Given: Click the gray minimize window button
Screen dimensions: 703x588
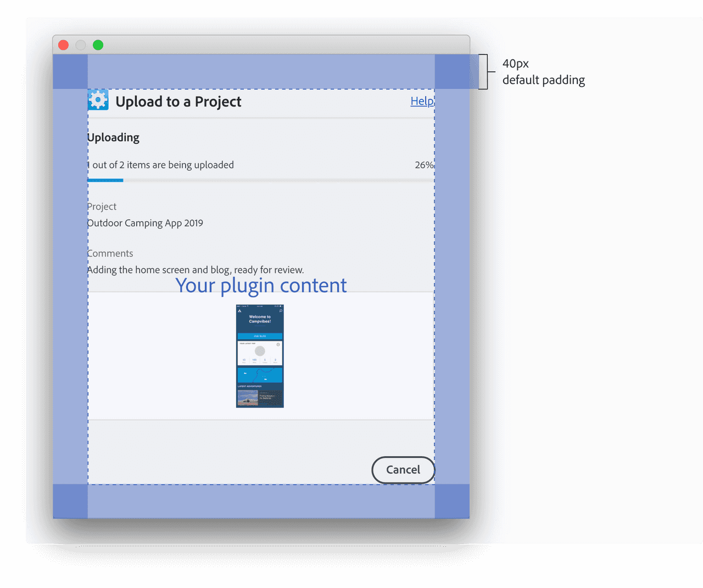Looking at the screenshot, I should [x=81, y=45].
